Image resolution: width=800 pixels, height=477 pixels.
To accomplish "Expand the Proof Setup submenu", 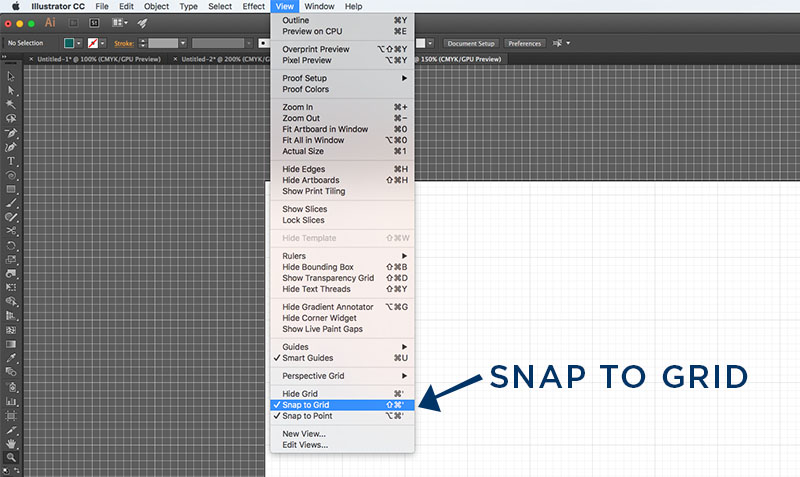I will (342, 78).
